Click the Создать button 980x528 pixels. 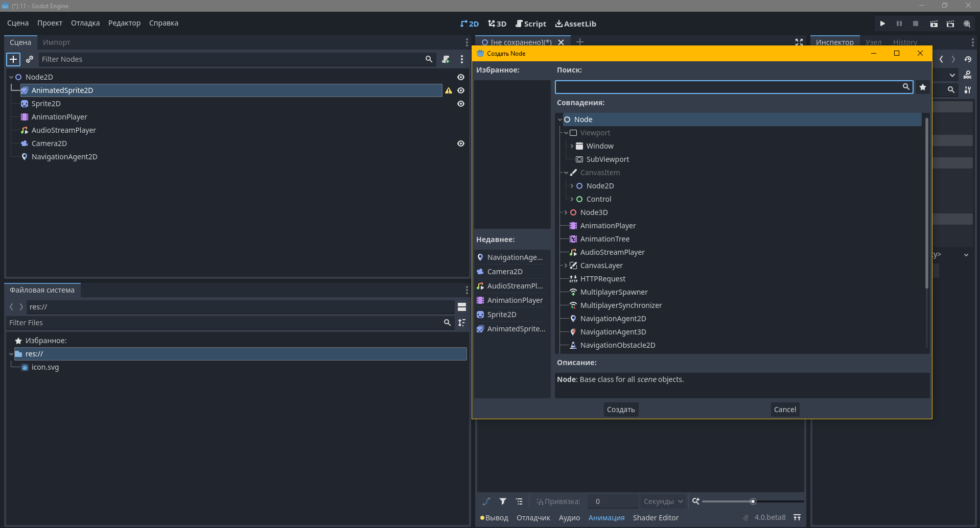[x=620, y=410]
